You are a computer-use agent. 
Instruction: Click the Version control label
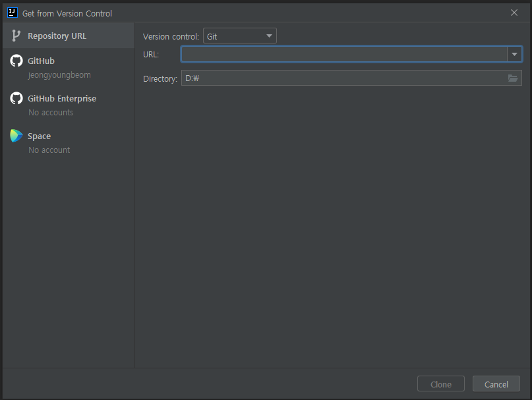[171, 36]
